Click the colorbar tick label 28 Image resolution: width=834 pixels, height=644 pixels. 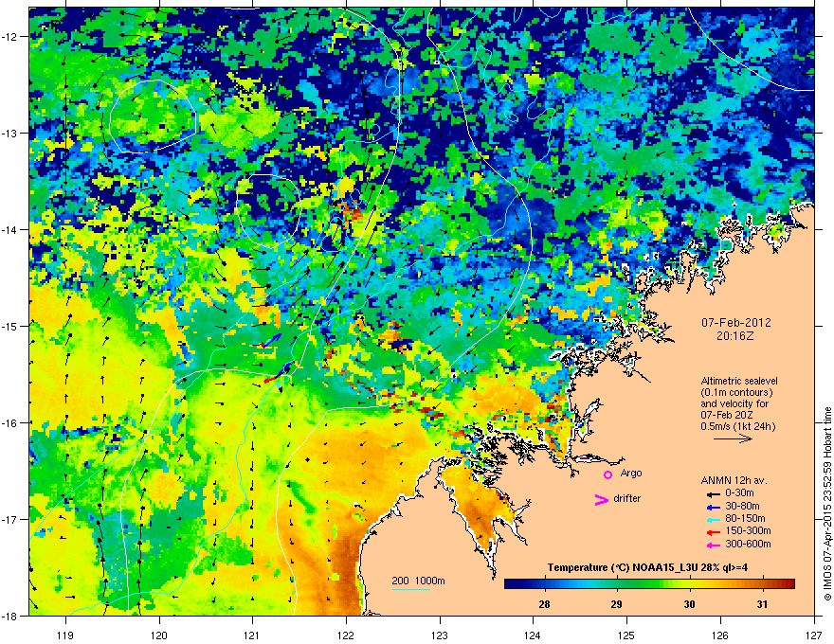544,604
